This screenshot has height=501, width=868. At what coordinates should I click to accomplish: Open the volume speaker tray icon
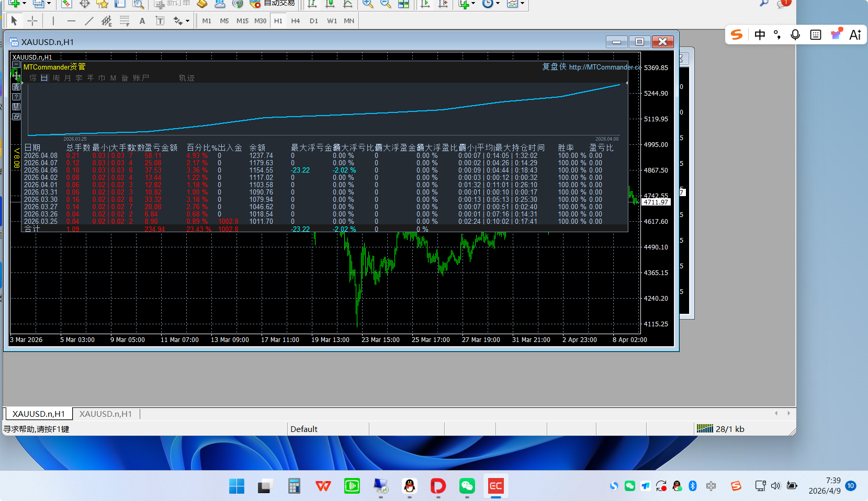(x=775, y=486)
